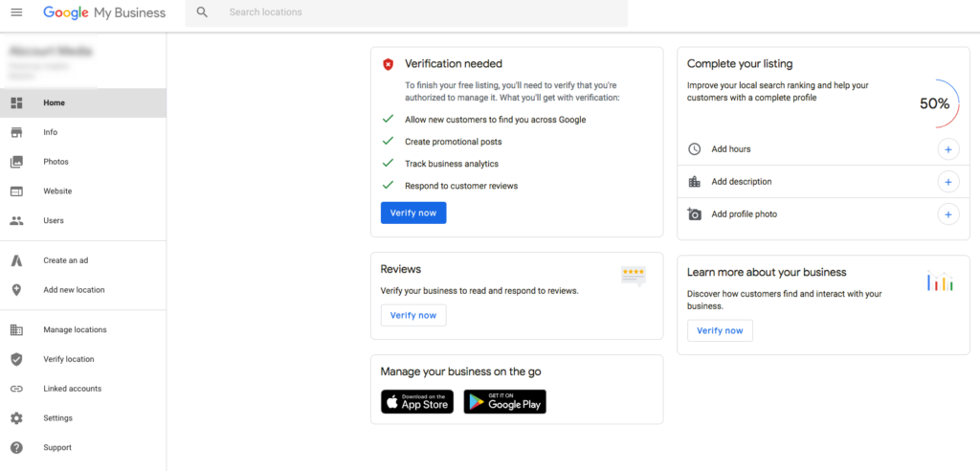
Task: Click the Reviews card heading
Action: coord(401,269)
